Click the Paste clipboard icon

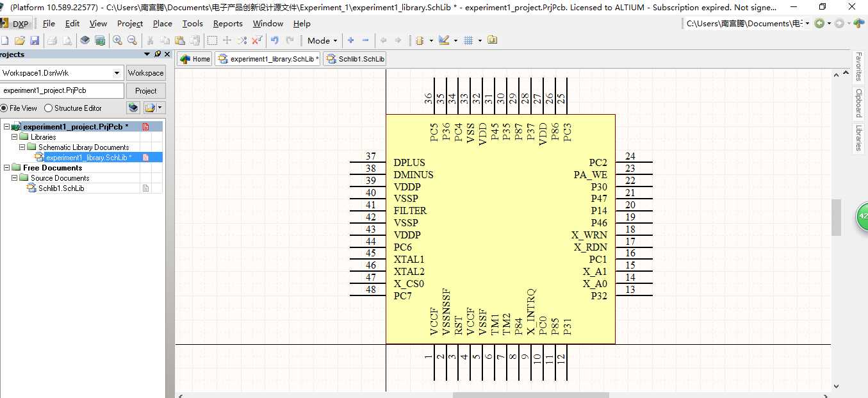(x=180, y=40)
